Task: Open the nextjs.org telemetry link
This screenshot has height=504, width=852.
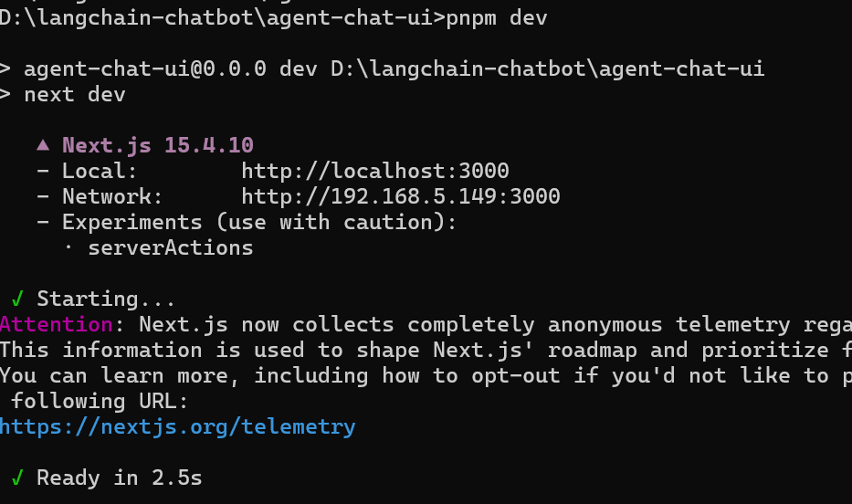Action: (177, 426)
